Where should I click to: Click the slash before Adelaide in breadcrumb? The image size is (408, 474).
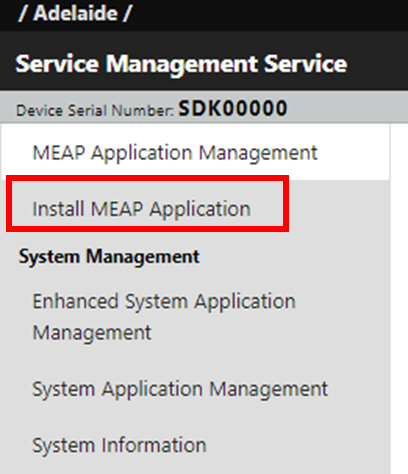pos(23,13)
